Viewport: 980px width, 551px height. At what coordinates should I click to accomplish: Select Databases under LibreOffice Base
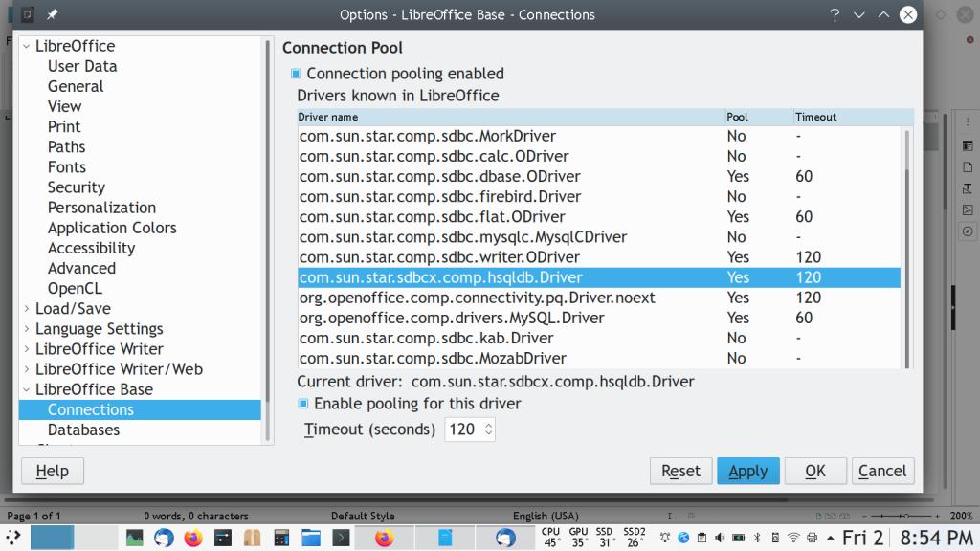pyautogui.click(x=83, y=430)
